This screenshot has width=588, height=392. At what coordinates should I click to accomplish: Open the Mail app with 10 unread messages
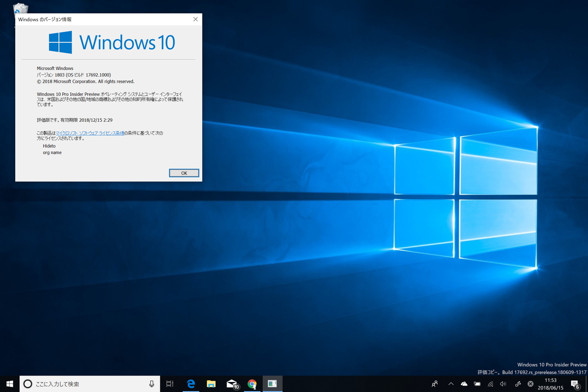232,384
